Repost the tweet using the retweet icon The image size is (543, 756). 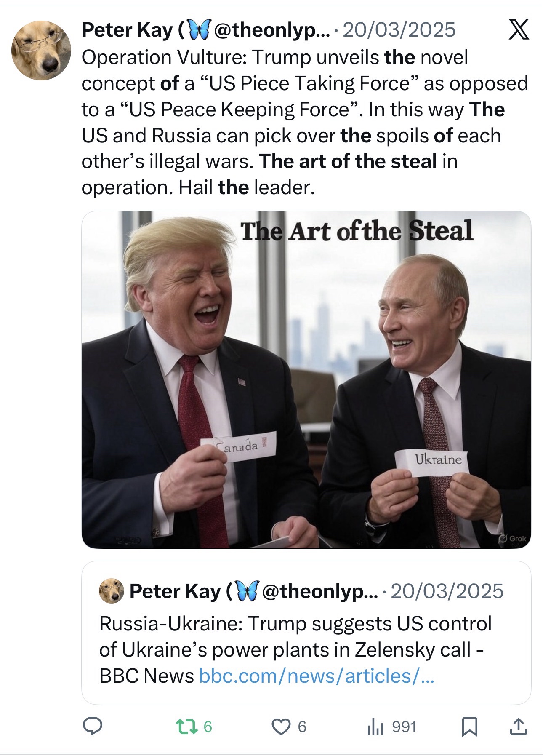[x=184, y=727]
